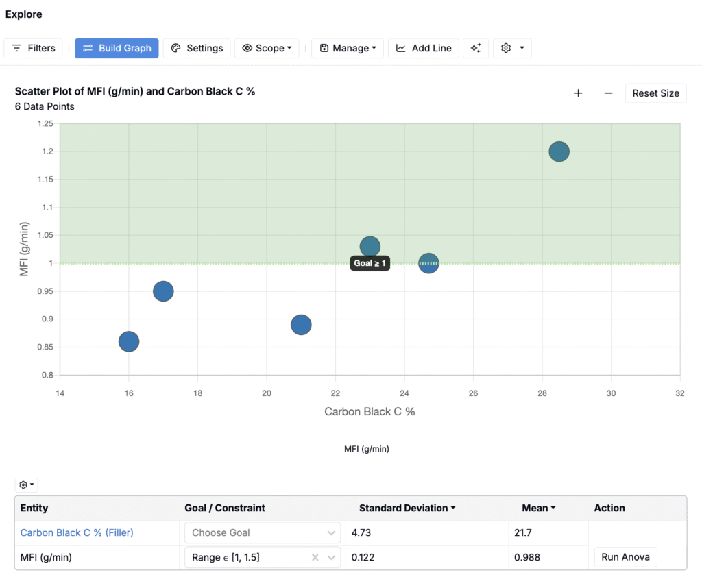702x588 pixels.
Task: Open the Carbon Black C % (Filler) link
Action: 77,532
